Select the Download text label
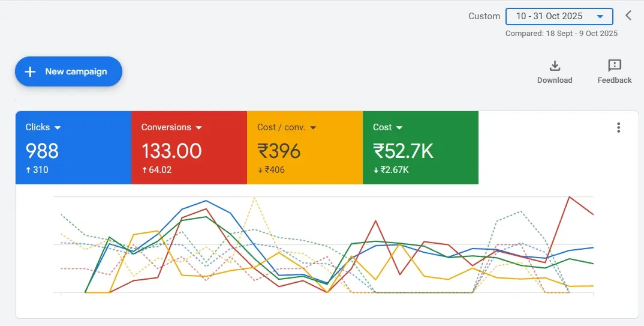This screenshot has height=326, width=644. point(555,80)
